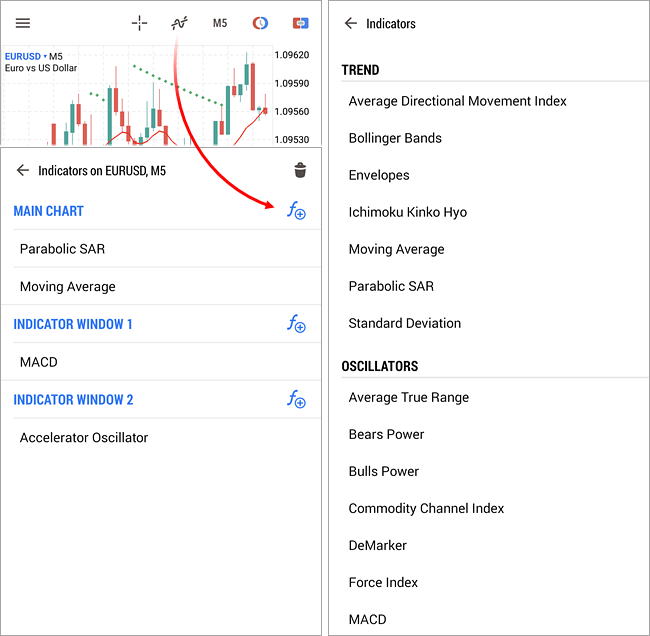Select MACD in Indicator Window 1

[x=39, y=362]
